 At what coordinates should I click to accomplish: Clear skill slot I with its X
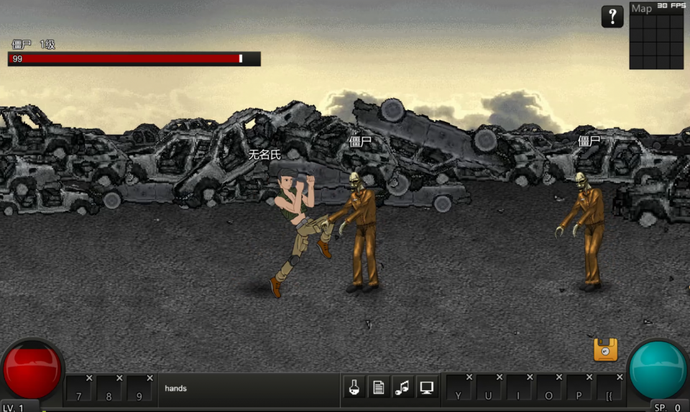pos(529,377)
